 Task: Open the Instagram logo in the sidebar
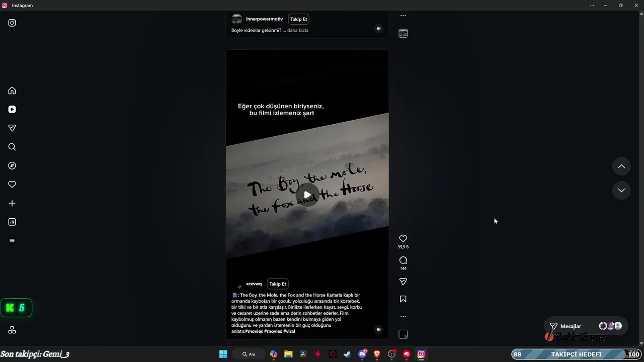click(x=12, y=23)
